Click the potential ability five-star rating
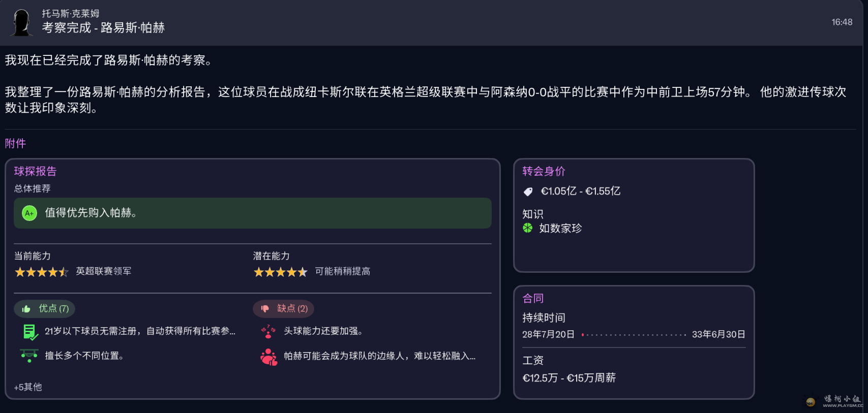Viewport: 868px width, 413px height. coord(280,272)
